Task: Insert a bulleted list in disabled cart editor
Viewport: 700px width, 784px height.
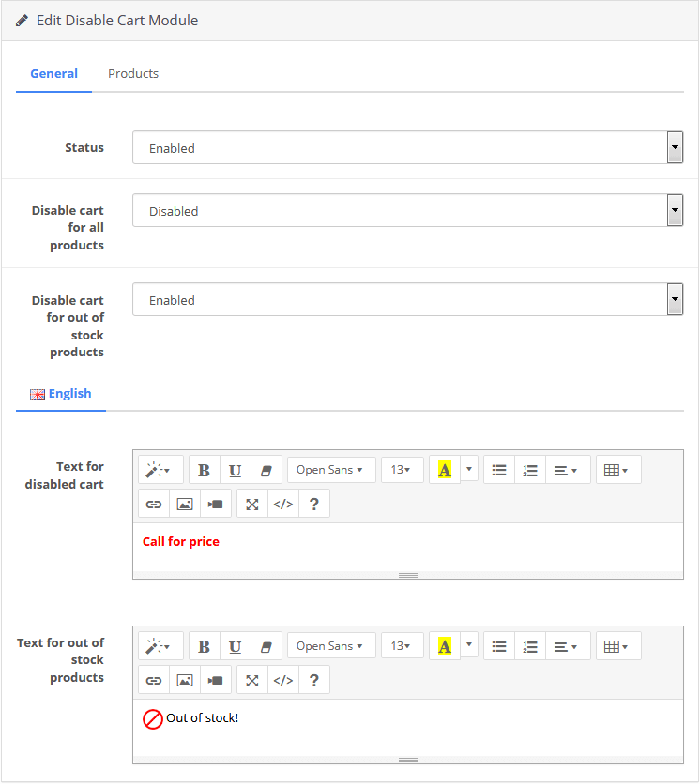Action: tap(499, 470)
